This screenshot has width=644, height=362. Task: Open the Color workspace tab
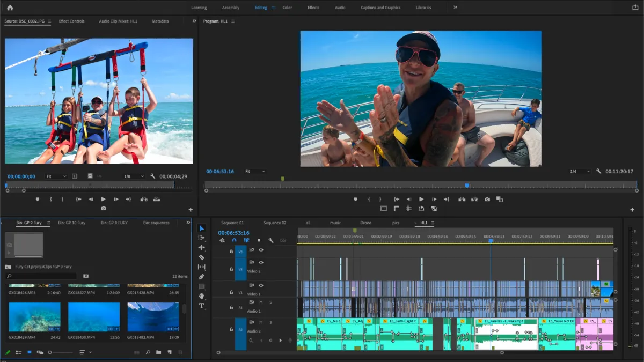point(287,8)
